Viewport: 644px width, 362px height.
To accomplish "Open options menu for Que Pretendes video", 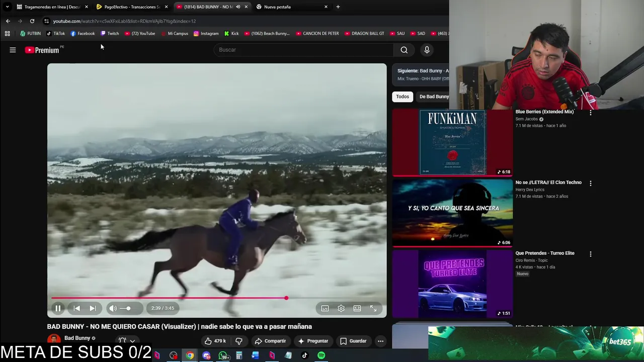I will [x=591, y=254].
